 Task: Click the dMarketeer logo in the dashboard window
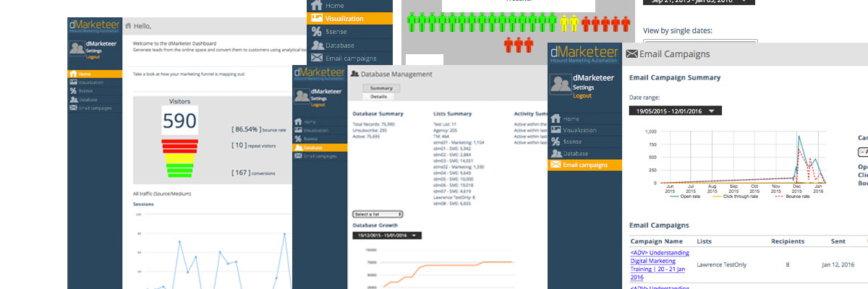click(x=95, y=27)
